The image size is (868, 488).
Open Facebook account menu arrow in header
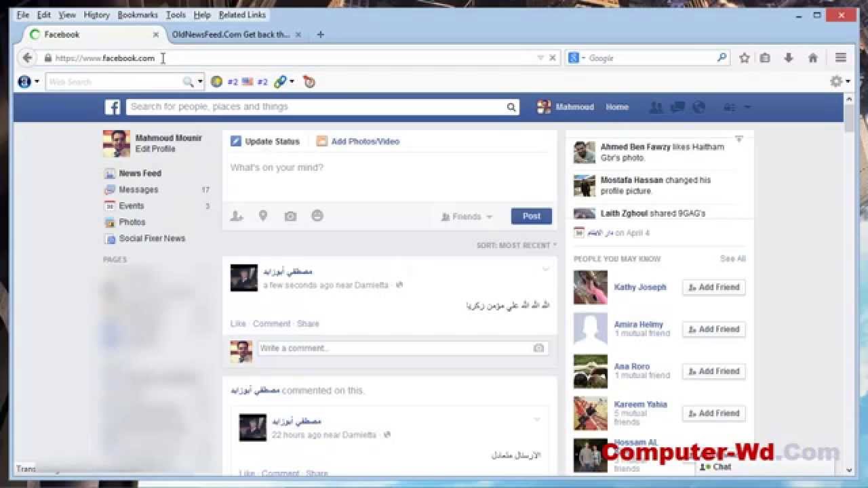(x=747, y=107)
